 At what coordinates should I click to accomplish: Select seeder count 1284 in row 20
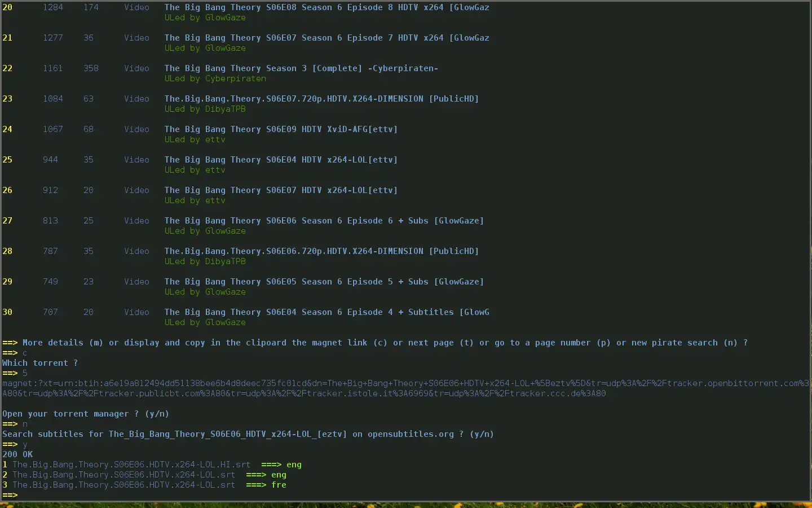[53, 7]
